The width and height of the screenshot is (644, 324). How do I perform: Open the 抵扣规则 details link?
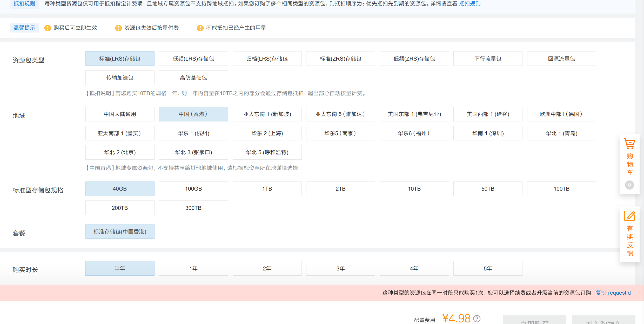pos(470,4)
